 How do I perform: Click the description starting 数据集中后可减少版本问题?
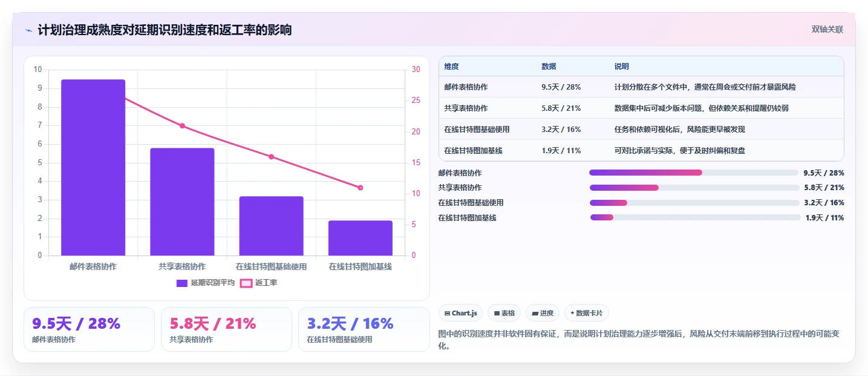[x=702, y=108]
